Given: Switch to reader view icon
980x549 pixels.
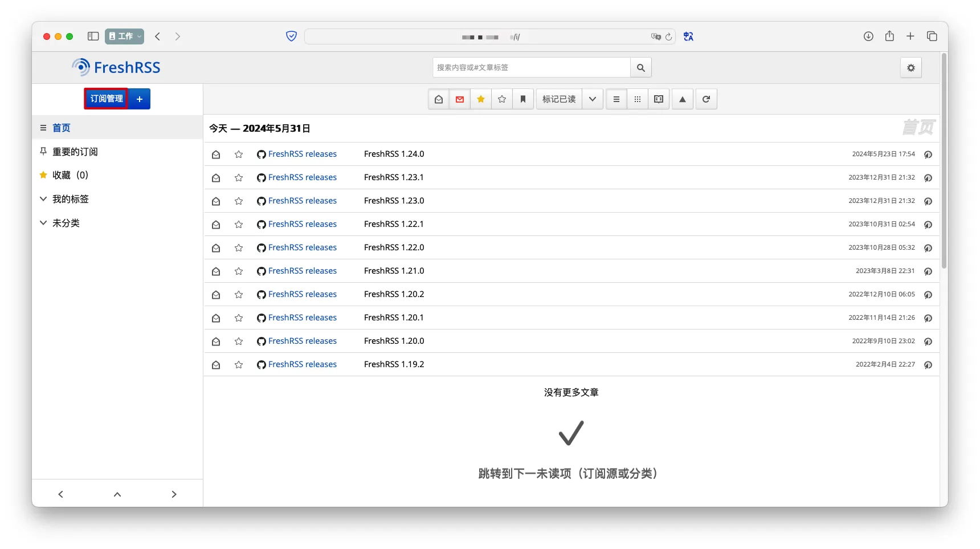Looking at the screenshot, I should click(x=659, y=99).
